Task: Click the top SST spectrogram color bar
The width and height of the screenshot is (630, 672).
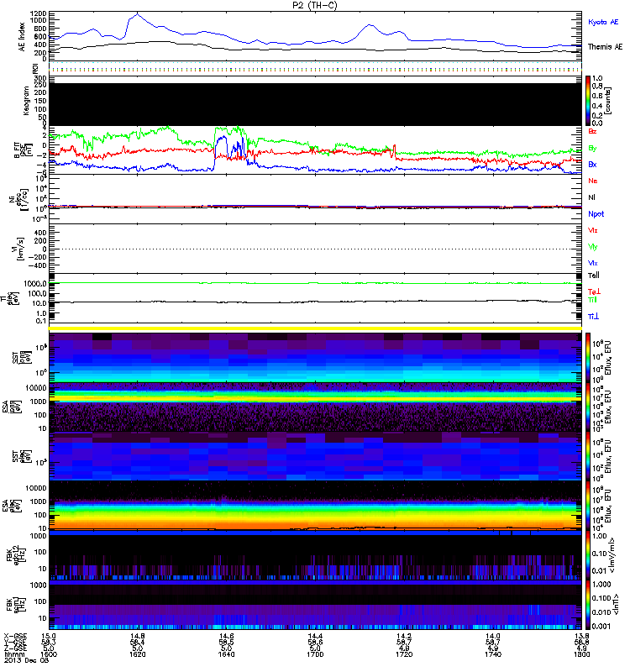Action: 588,355
